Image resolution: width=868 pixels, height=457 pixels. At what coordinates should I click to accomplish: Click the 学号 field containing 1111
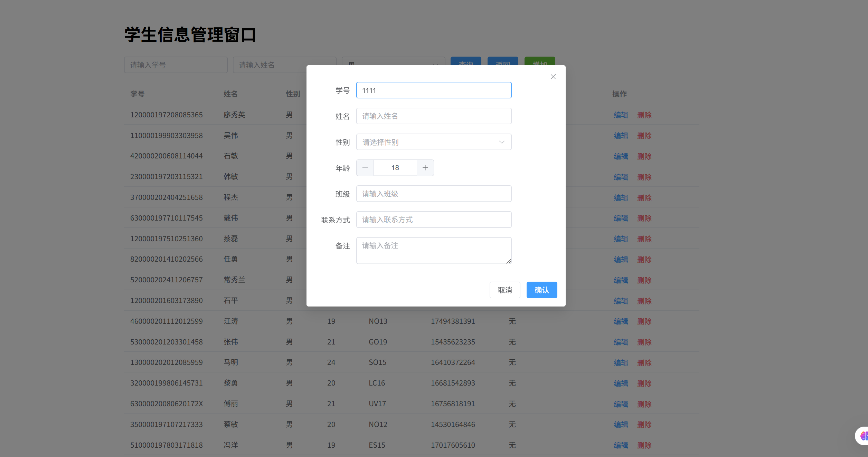(433, 90)
